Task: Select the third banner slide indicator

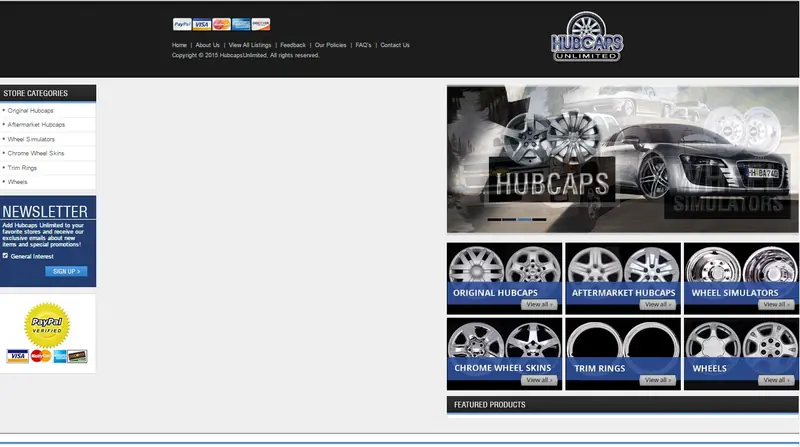Action: (x=524, y=219)
